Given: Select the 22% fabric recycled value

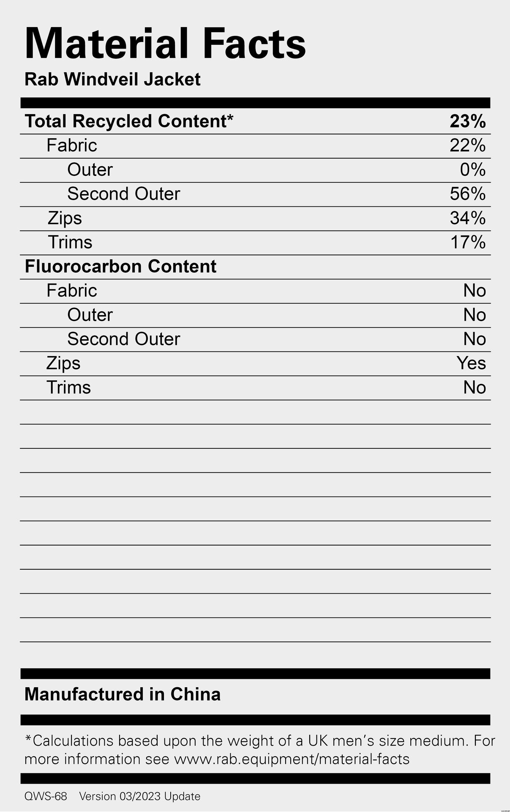Looking at the screenshot, I should click(x=467, y=145).
